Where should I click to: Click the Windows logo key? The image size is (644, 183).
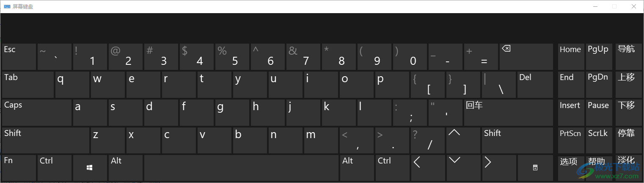[90, 168]
